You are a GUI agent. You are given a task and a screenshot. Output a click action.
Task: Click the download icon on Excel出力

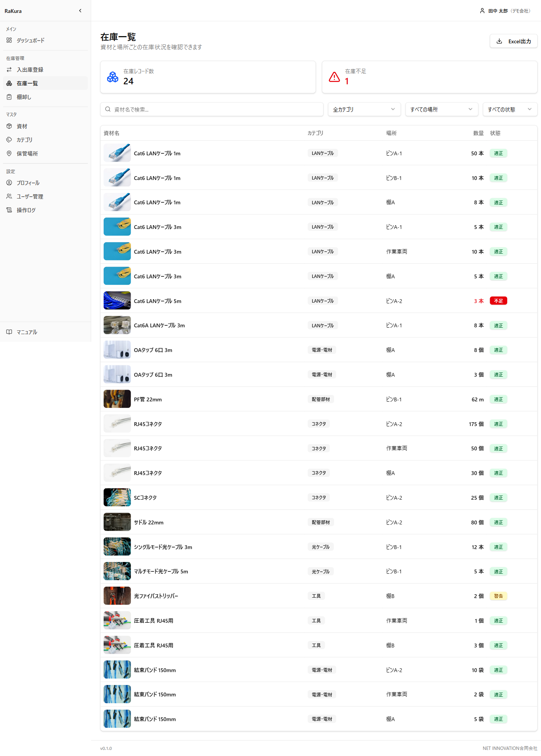pos(499,41)
